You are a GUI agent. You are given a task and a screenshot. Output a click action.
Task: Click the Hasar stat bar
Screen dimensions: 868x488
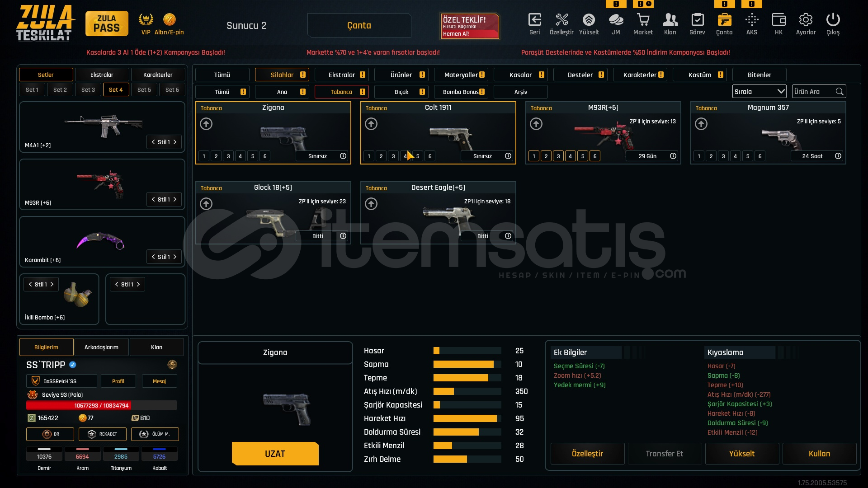tap(467, 351)
